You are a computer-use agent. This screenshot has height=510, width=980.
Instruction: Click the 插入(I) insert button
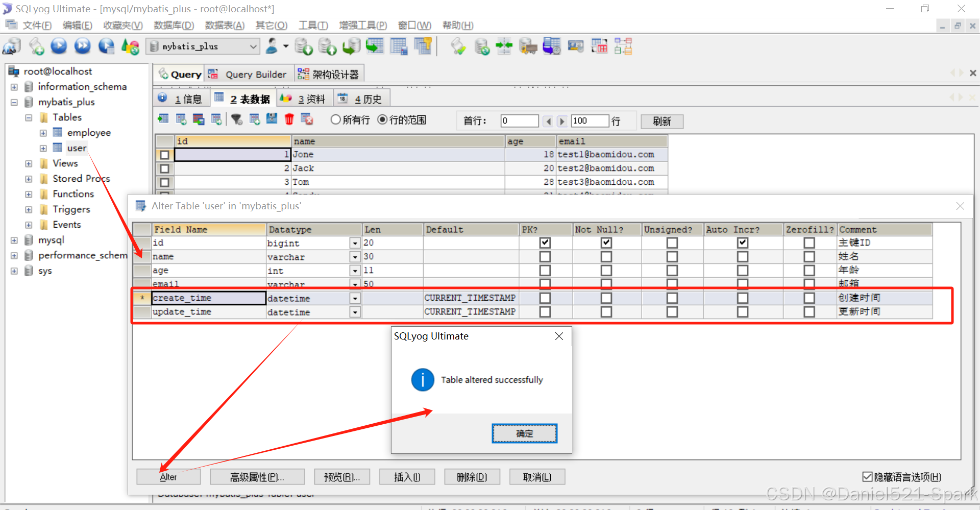407,477
